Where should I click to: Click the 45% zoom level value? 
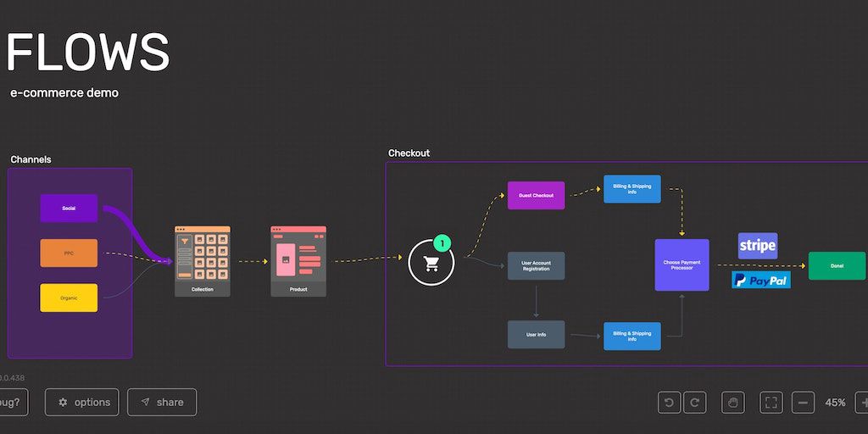835,403
